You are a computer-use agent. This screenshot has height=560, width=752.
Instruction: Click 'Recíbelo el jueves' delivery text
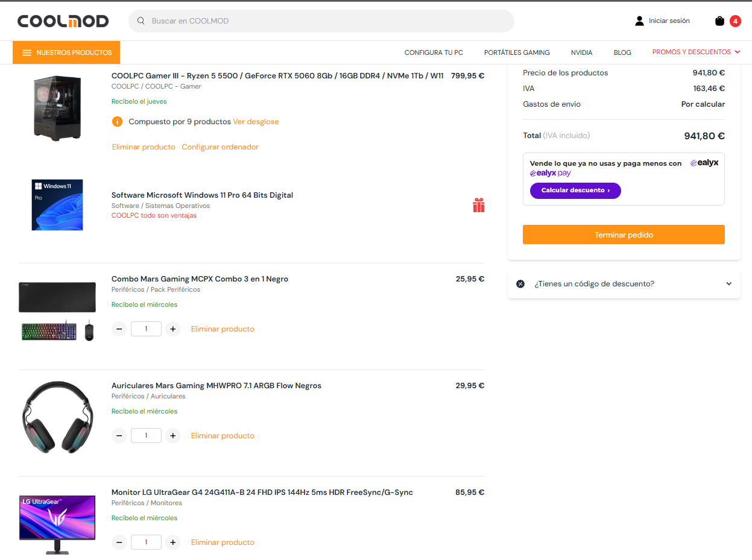point(139,102)
